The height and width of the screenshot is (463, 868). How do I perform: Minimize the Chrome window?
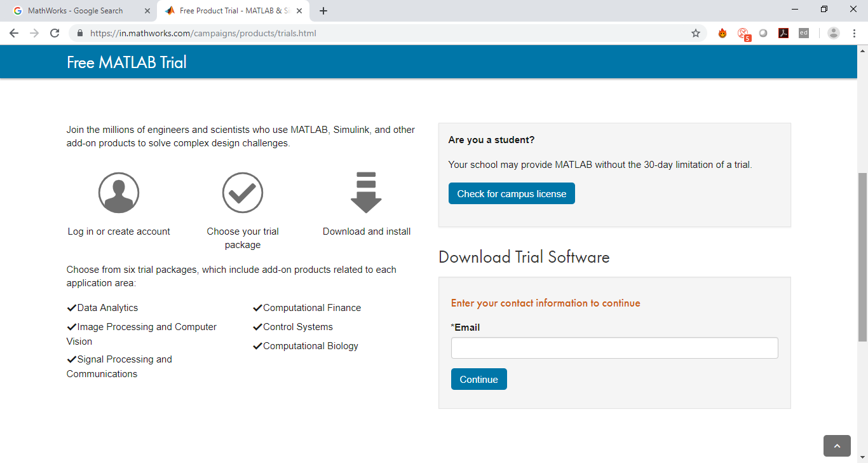(x=795, y=10)
